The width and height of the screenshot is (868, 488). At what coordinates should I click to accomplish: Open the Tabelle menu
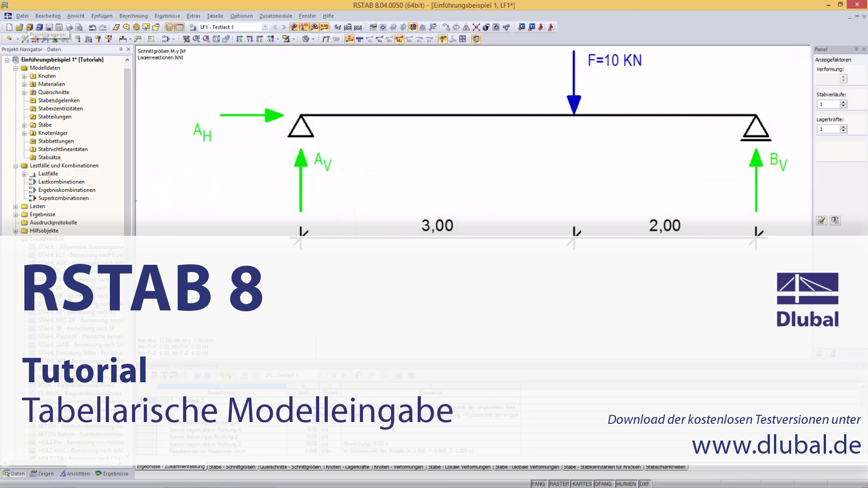point(215,16)
